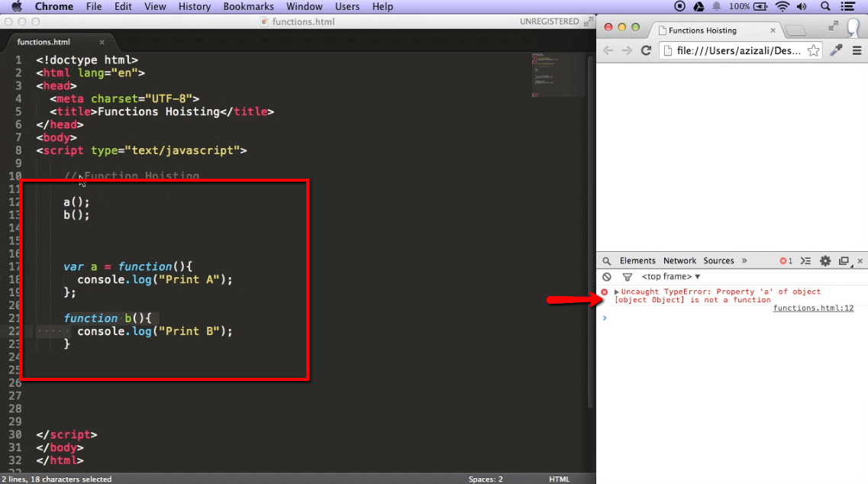Undock DevTools using the dock icon
Screen dimensions: 868x484
(843, 260)
